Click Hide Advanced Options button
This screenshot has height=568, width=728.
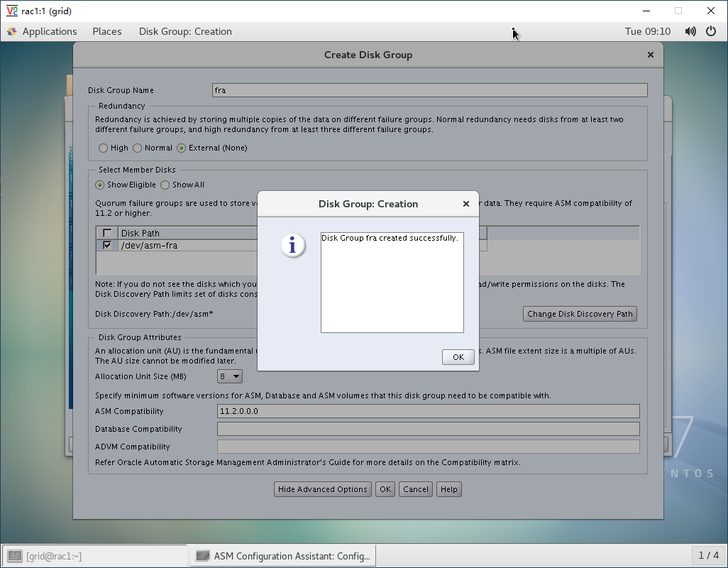323,489
